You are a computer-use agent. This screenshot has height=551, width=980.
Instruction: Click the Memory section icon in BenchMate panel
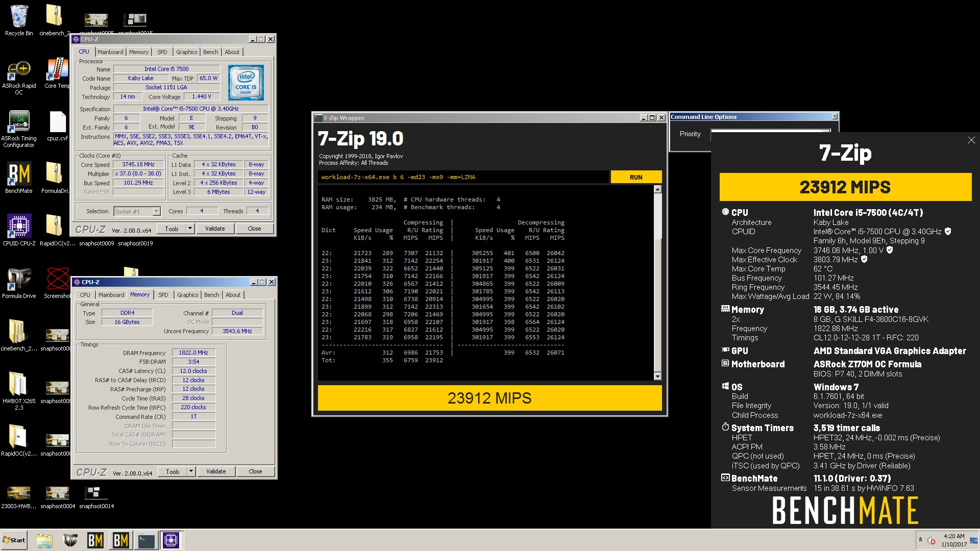pos(725,309)
